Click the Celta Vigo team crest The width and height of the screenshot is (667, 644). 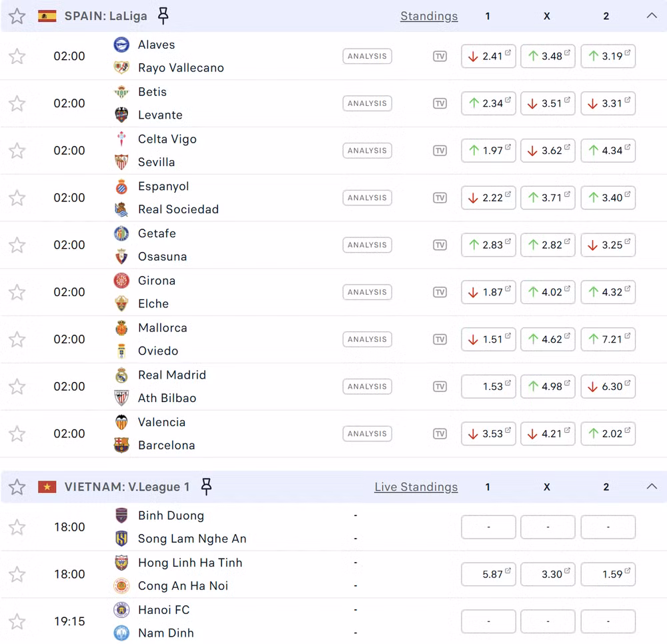click(121, 139)
